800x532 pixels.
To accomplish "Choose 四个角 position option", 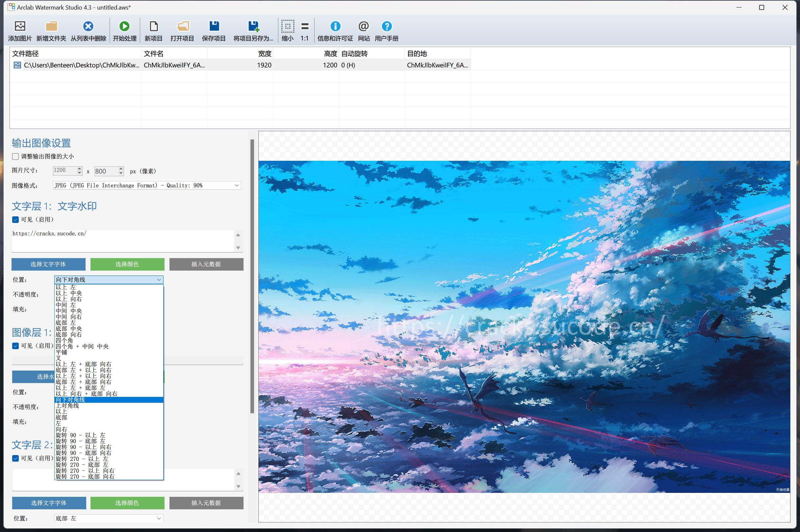I will pyautogui.click(x=109, y=340).
